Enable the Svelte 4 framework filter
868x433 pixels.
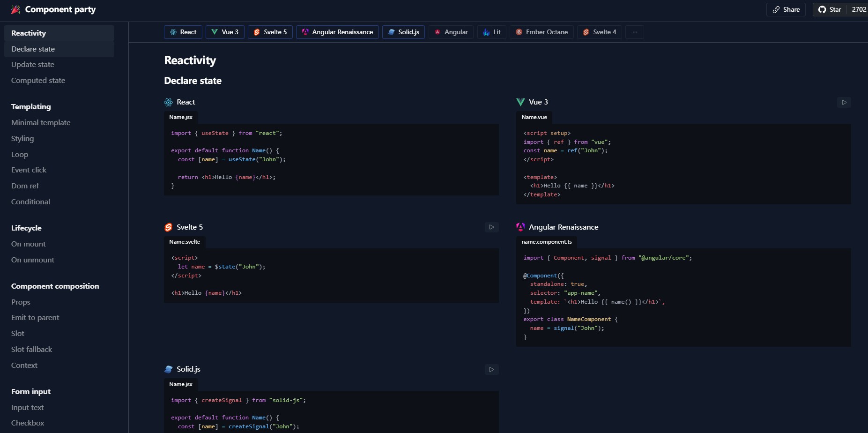click(x=600, y=32)
